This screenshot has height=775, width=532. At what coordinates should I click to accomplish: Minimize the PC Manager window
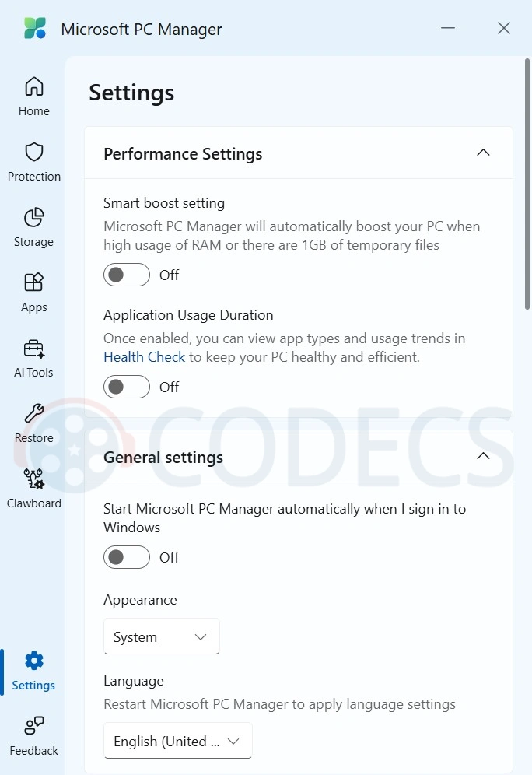(x=448, y=28)
